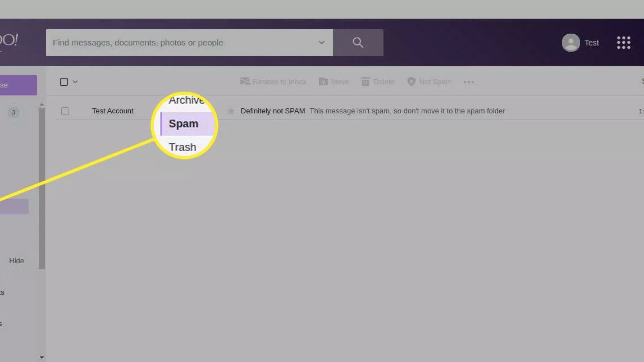Click the Move button label

coord(340,82)
